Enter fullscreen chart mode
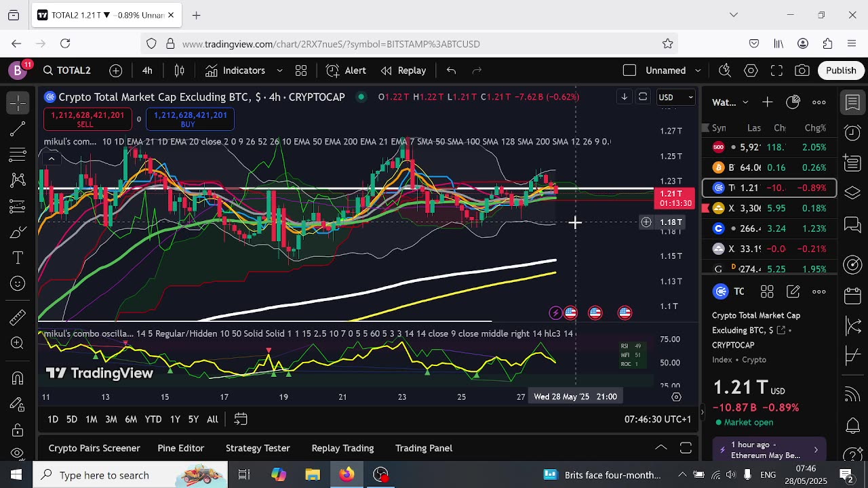 [776, 70]
